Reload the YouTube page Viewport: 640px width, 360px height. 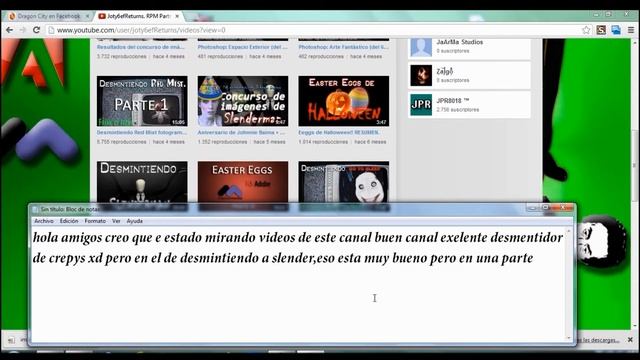click(x=36, y=30)
